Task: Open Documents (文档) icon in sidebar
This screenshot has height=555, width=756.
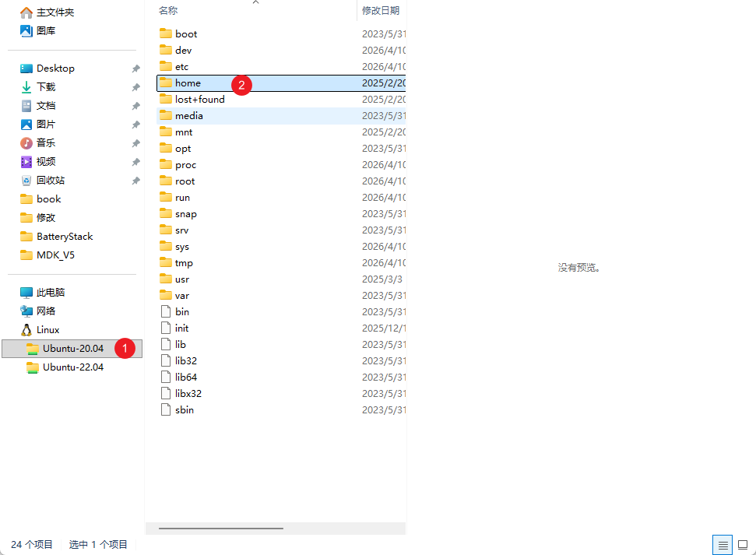Action: coord(26,106)
